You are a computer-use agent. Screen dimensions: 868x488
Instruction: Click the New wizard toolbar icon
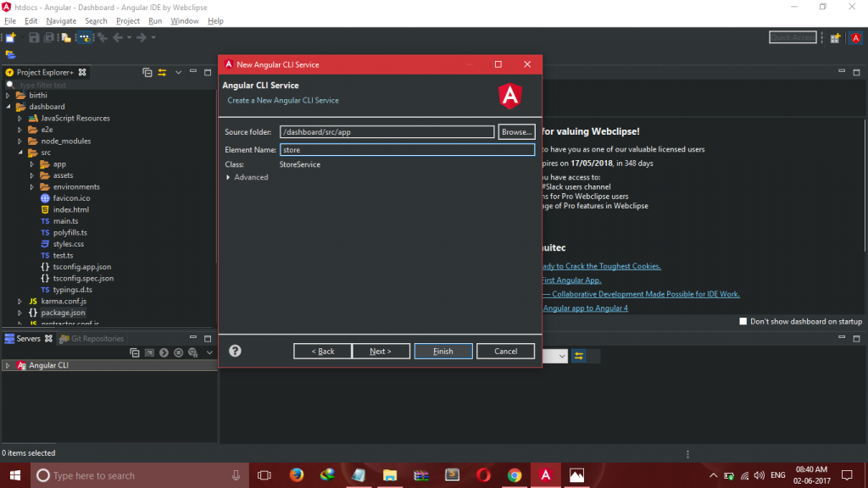tap(10, 37)
